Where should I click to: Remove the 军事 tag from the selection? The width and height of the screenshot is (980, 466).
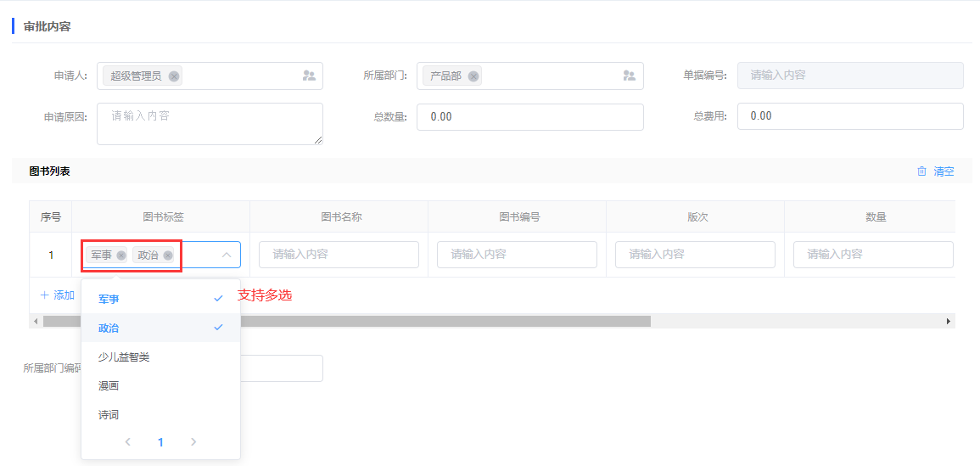(121, 255)
